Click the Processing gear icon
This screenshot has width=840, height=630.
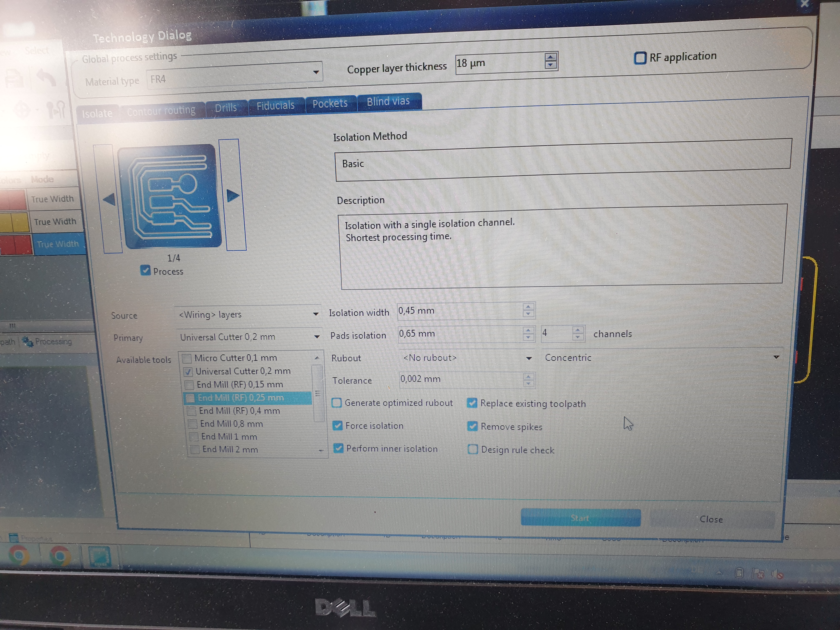[27, 341]
